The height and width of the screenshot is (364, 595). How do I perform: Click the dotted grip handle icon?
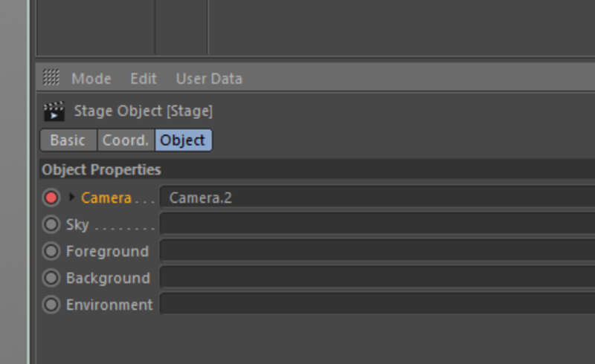[51, 77]
